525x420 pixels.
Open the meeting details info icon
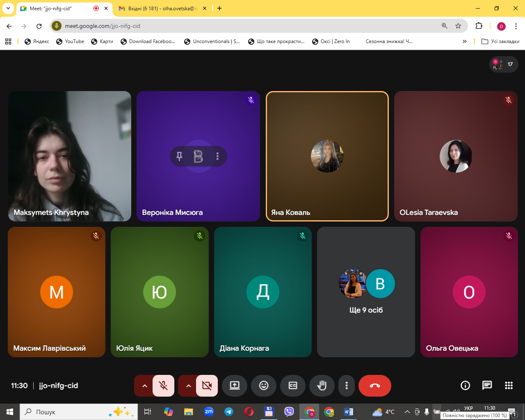click(465, 386)
